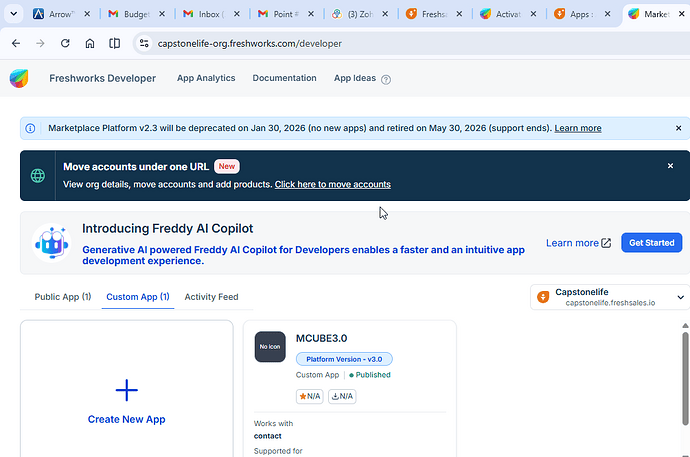
Task: Click the App Ideas help question icon
Action: pos(386,80)
